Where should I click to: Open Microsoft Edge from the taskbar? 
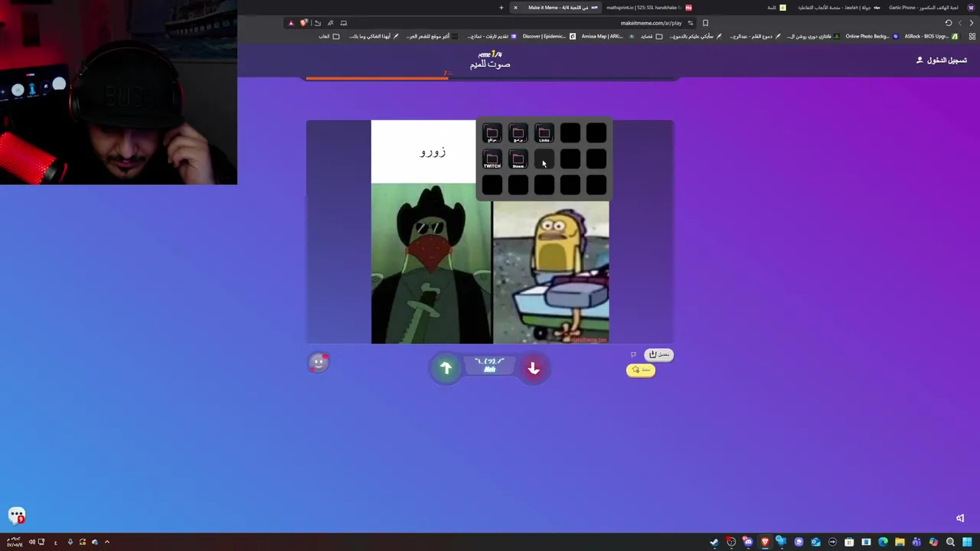click(x=883, y=542)
